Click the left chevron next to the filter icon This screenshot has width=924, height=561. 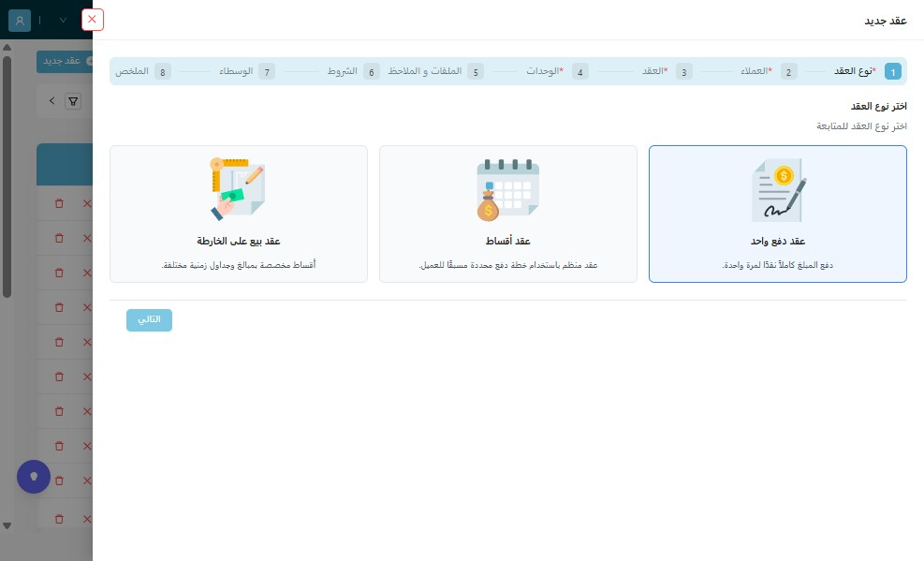(51, 101)
